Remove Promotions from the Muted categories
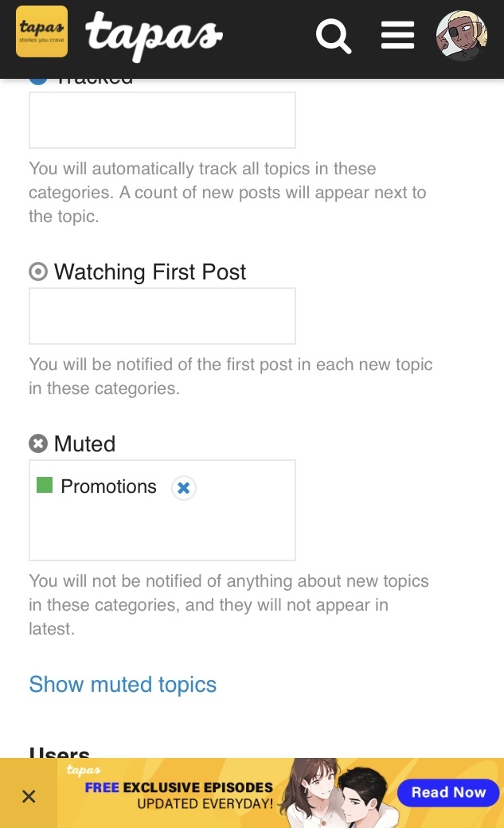The width and height of the screenshot is (504, 828). [x=184, y=488]
